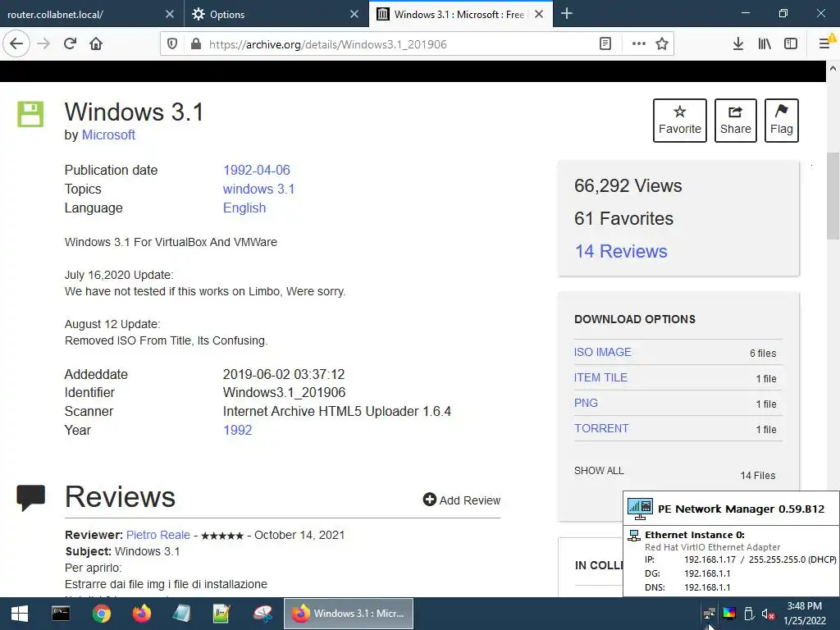Toggle reader view in address bar
The height and width of the screenshot is (630, 840).
coord(605,44)
